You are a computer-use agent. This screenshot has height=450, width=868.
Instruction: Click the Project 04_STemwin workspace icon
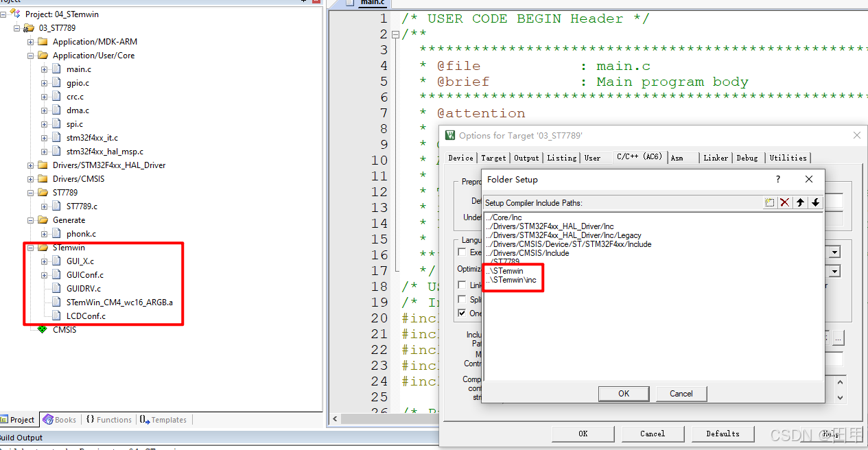click(x=15, y=14)
